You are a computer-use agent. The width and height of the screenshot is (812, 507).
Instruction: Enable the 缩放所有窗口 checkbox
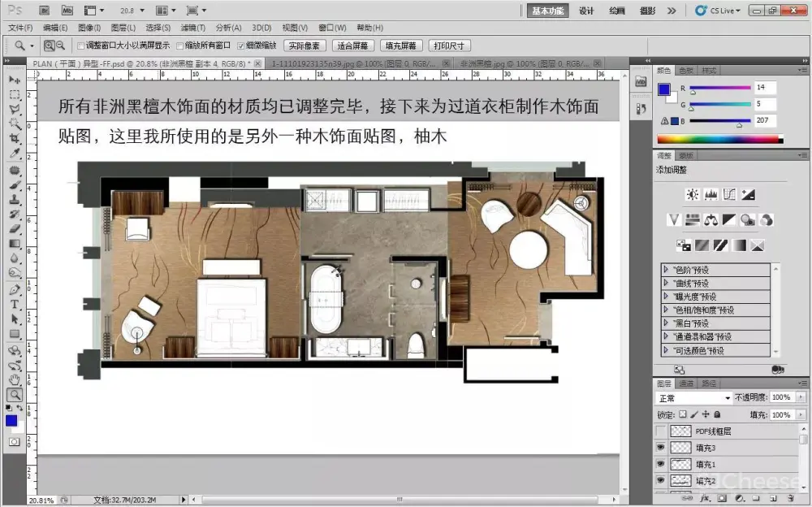(180, 45)
